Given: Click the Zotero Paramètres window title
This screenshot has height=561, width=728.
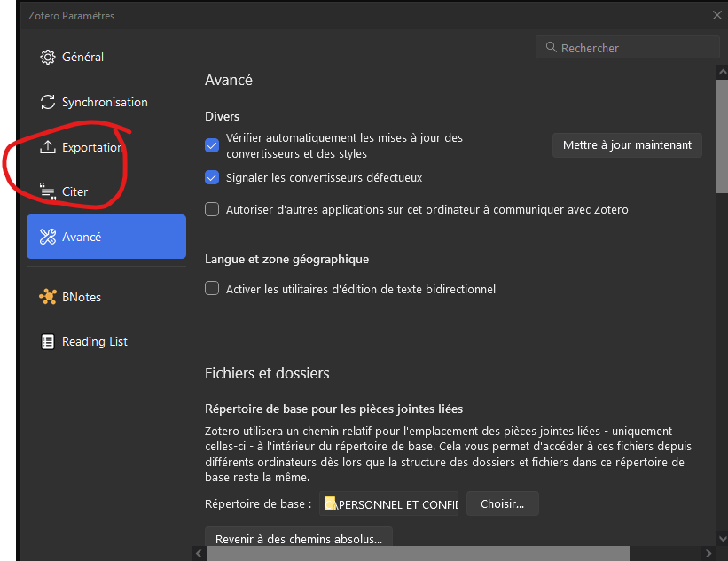Looking at the screenshot, I should (71, 15).
